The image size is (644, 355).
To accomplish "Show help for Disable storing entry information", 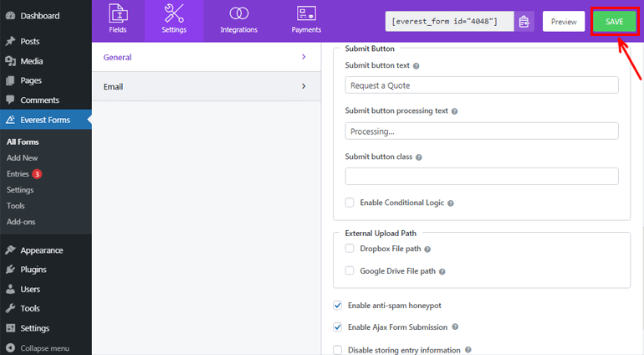I will [x=468, y=350].
